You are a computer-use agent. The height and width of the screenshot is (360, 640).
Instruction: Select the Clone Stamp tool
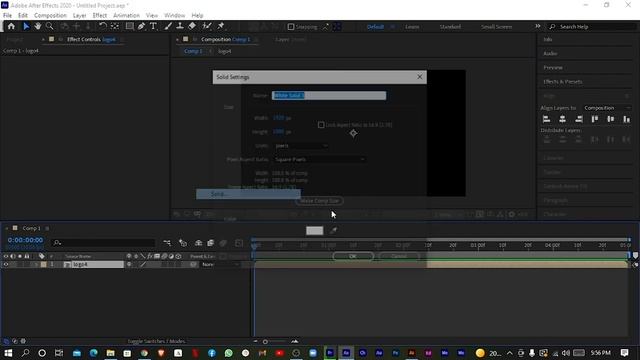point(180,26)
